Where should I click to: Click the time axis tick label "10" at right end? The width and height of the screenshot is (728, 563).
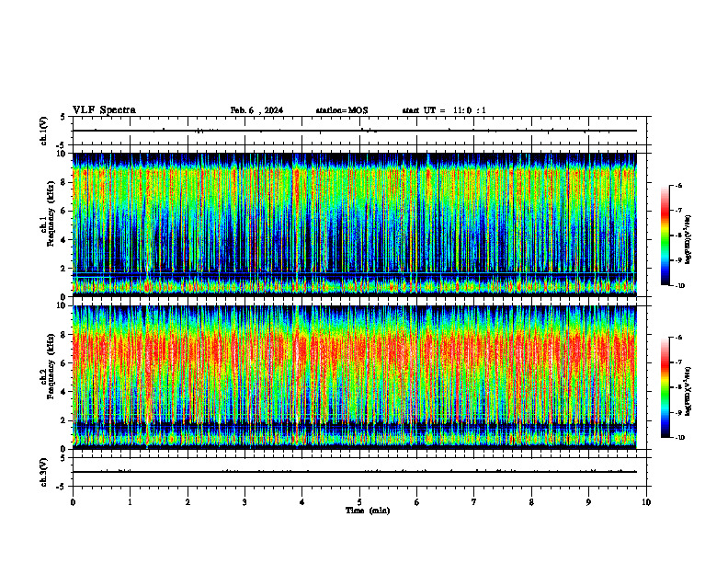click(646, 502)
